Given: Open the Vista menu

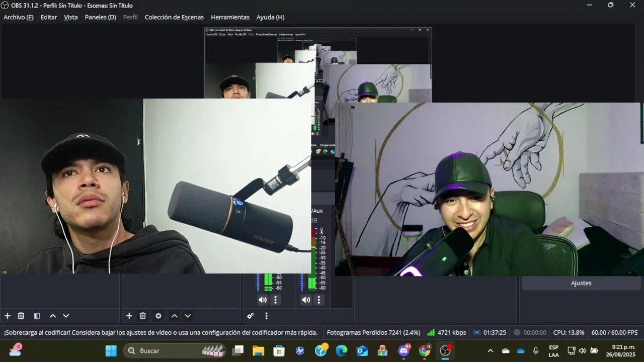Looking at the screenshot, I should pyautogui.click(x=71, y=17).
